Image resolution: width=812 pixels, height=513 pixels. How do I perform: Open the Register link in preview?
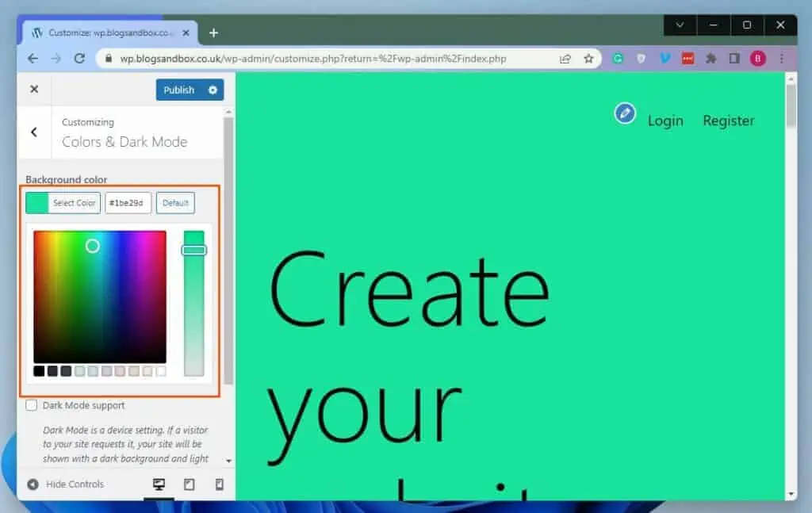point(729,121)
